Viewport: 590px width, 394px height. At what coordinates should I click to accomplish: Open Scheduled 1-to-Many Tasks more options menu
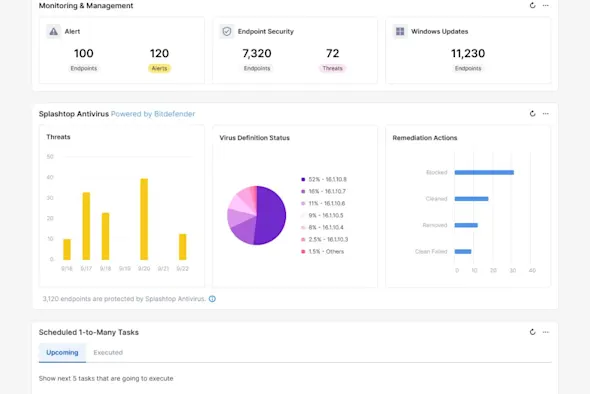tap(546, 332)
